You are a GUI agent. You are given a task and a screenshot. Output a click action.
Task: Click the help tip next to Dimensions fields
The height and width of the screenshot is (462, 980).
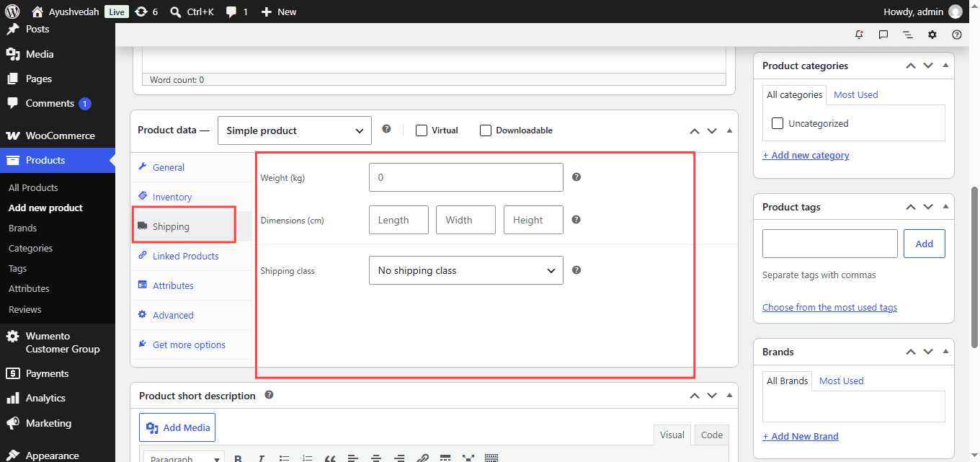(576, 219)
